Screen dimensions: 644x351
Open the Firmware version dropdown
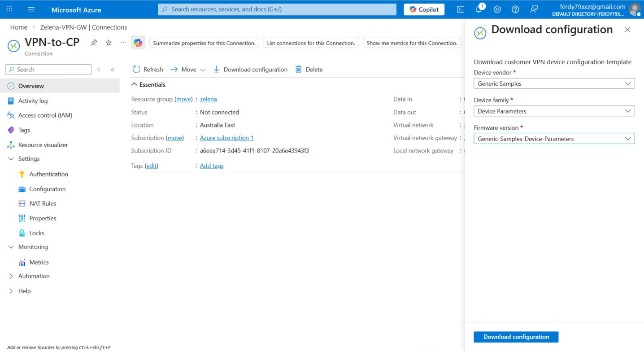click(x=554, y=139)
